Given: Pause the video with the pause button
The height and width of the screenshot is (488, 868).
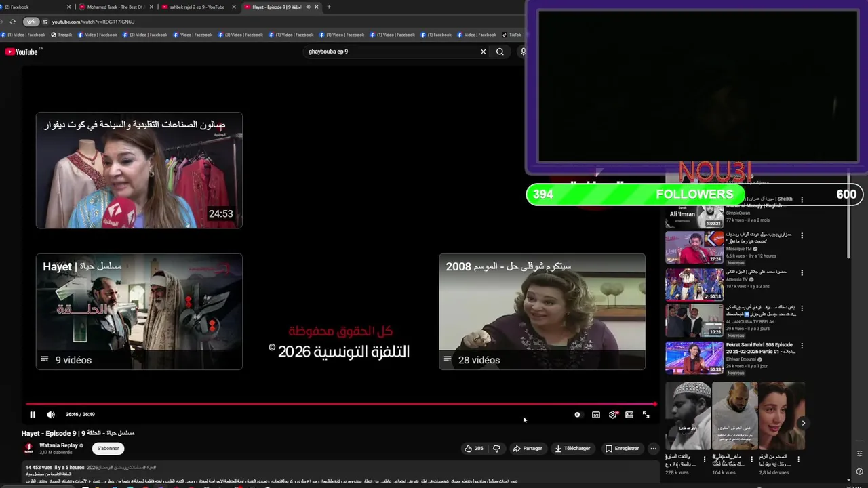Looking at the screenshot, I should 33,415.
